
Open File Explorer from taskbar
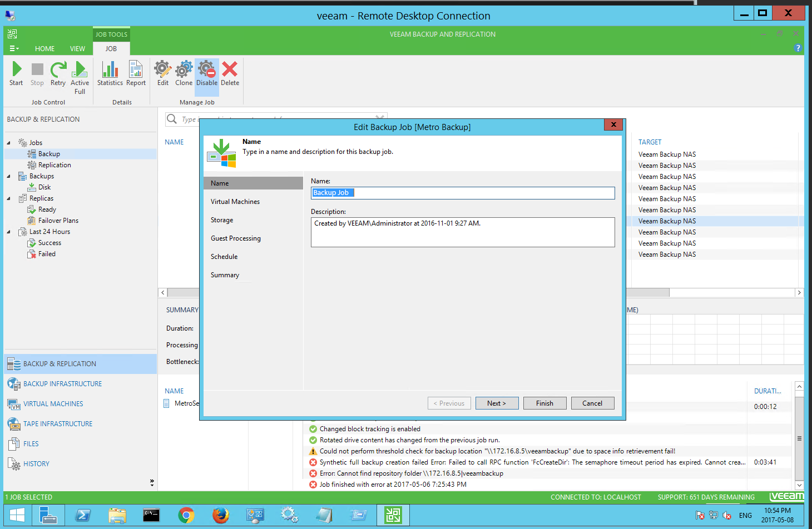click(x=117, y=515)
